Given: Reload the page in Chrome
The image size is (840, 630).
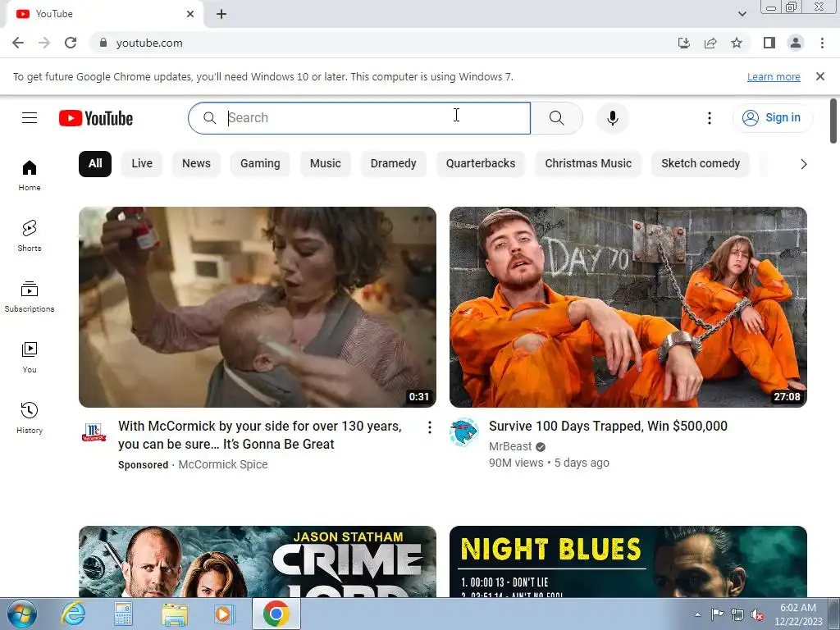Looking at the screenshot, I should tap(71, 43).
